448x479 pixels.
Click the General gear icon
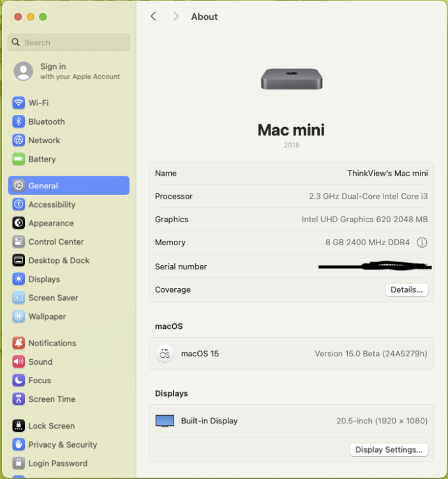tap(19, 185)
